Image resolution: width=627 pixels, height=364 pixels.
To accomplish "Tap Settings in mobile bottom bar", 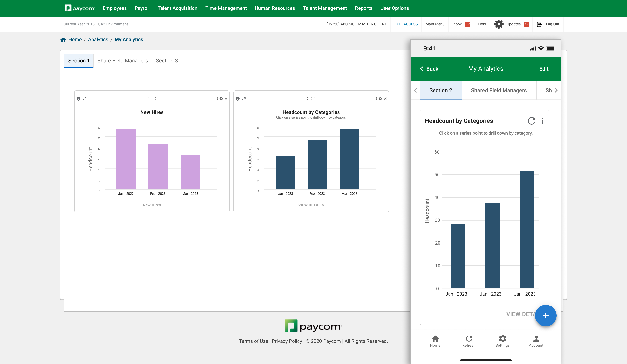I will click(x=502, y=341).
